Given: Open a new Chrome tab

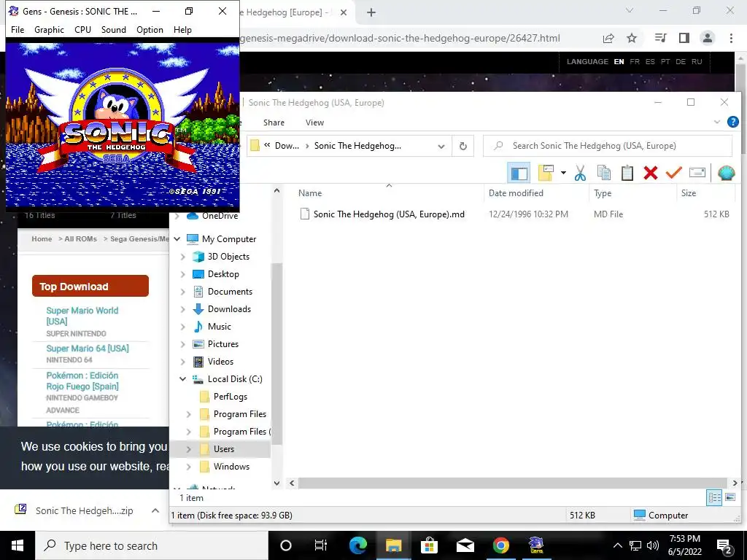Looking at the screenshot, I should pyautogui.click(x=371, y=12).
